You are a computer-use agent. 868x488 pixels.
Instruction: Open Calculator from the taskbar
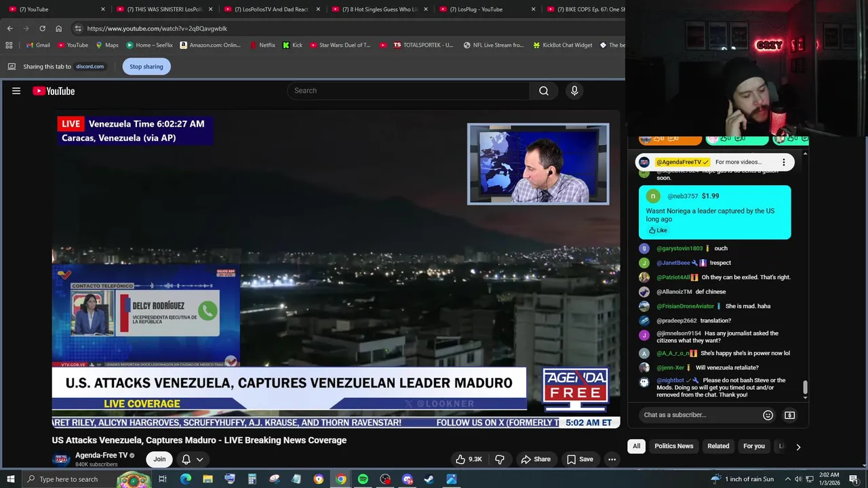(252, 479)
